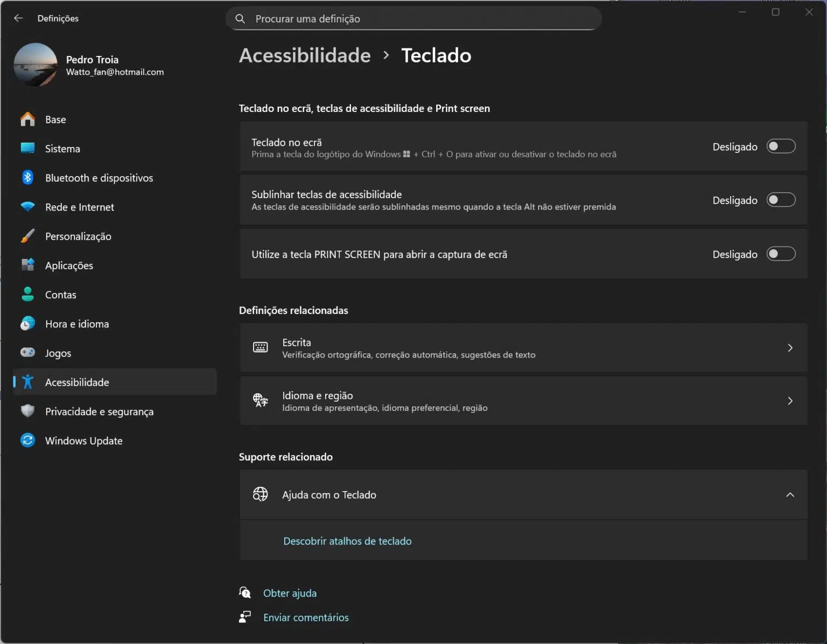Open Escrita settings via chevron

(x=790, y=348)
